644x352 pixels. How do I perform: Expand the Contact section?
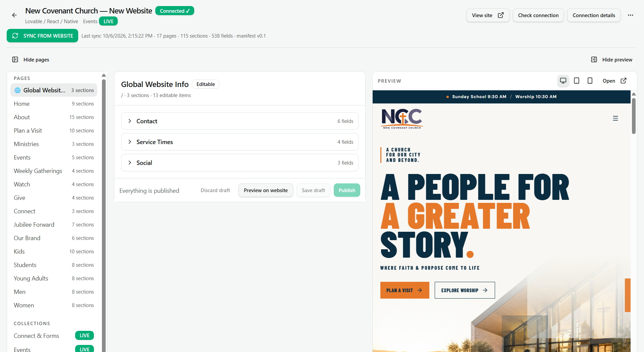click(x=240, y=121)
